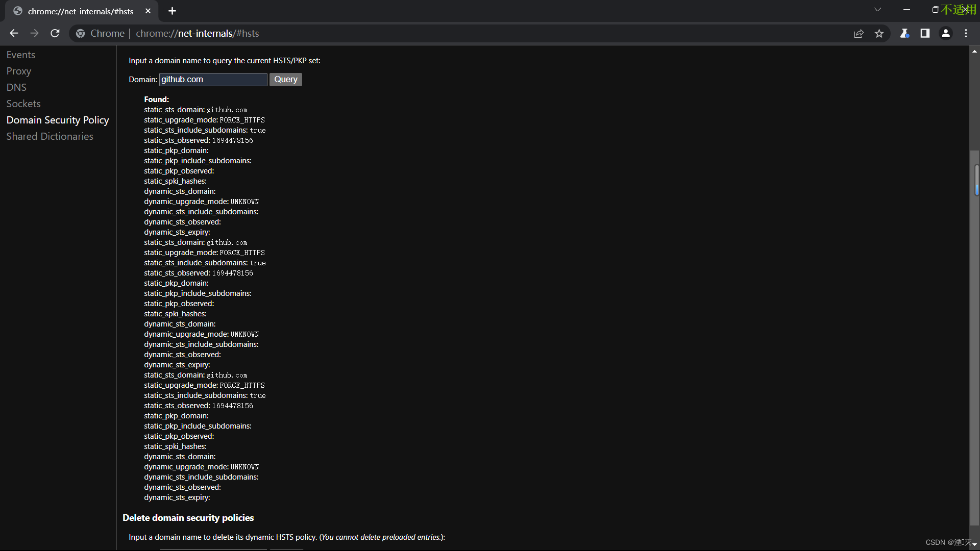Minimize the Chrome window
This screenshot has height=551, width=980.
point(906,10)
